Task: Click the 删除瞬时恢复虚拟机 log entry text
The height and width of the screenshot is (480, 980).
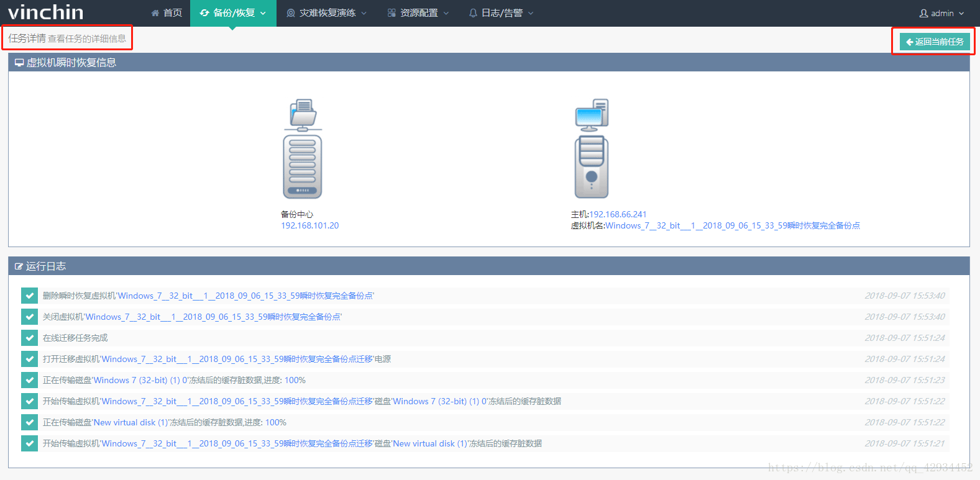Action: point(208,296)
